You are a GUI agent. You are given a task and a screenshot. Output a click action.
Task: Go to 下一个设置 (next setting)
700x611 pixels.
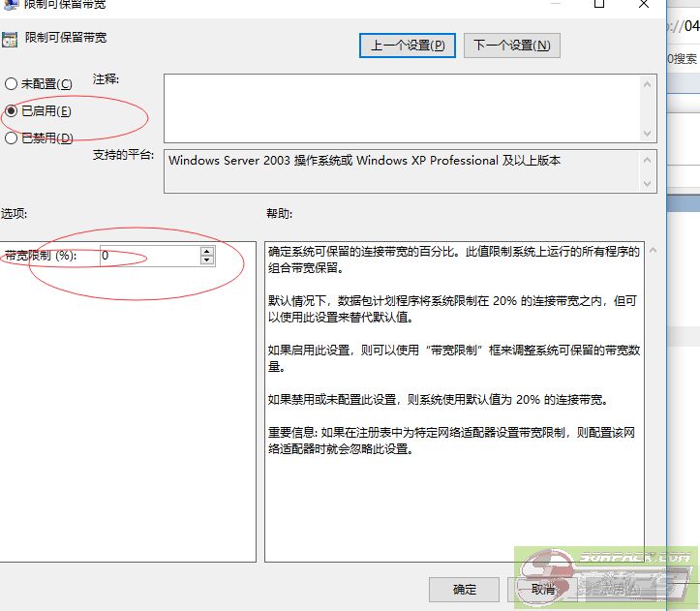512,45
